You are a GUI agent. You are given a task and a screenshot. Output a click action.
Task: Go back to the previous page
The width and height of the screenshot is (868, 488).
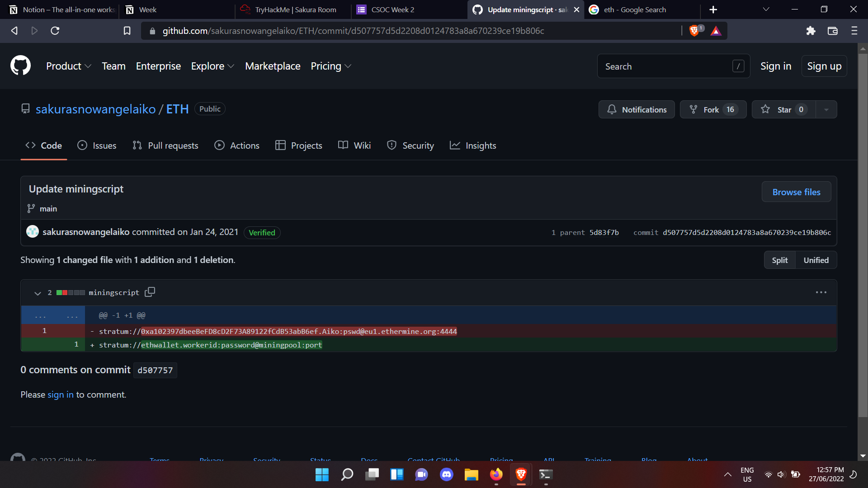click(14, 31)
